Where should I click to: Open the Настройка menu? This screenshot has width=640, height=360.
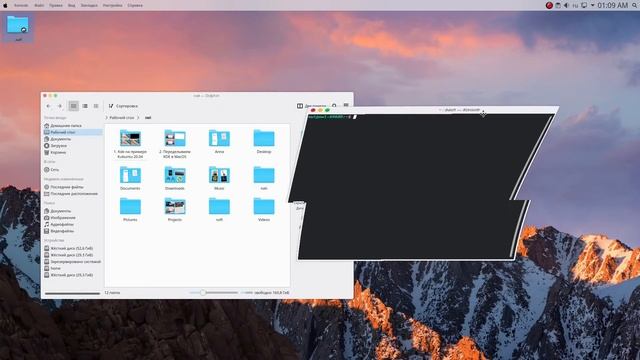click(x=112, y=5)
